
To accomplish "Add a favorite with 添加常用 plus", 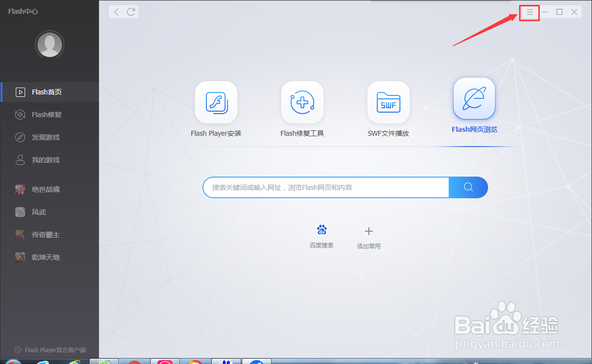I will [x=369, y=238].
